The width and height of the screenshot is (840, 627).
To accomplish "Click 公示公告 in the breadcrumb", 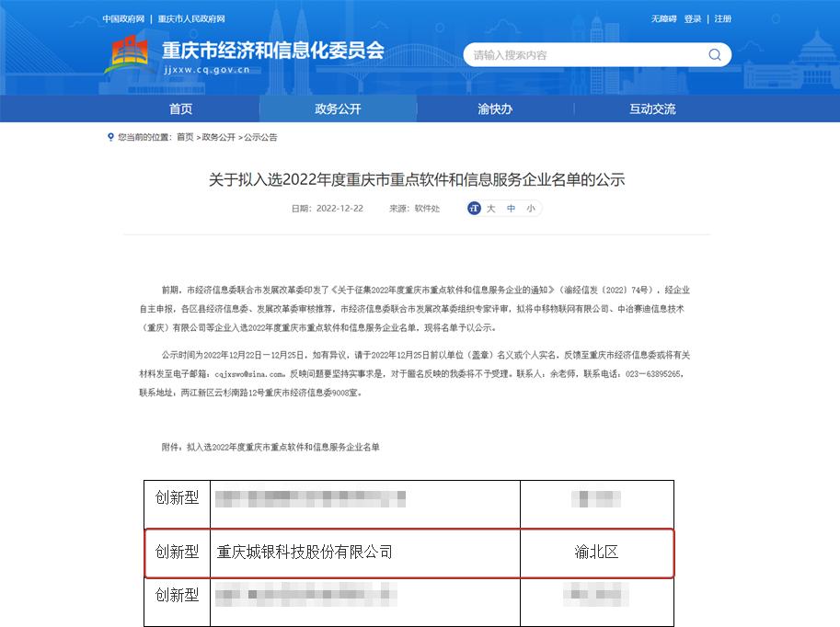I will pyautogui.click(x=259, y=137).
